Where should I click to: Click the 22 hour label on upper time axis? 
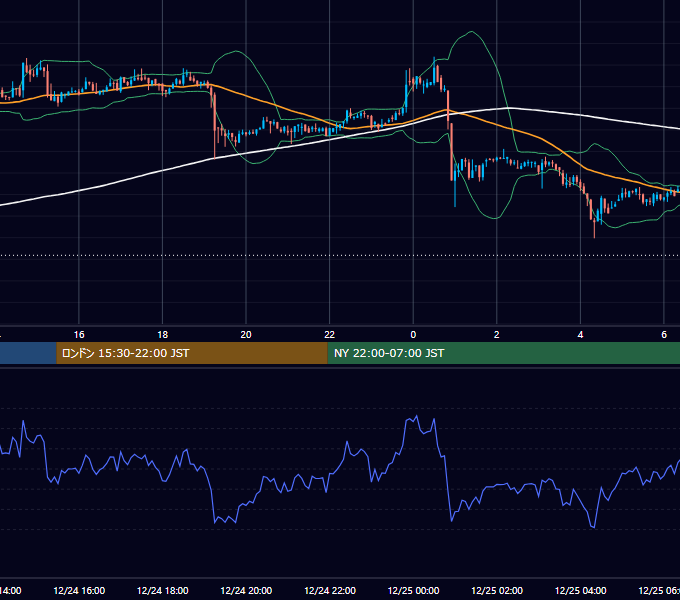[330, 335]
